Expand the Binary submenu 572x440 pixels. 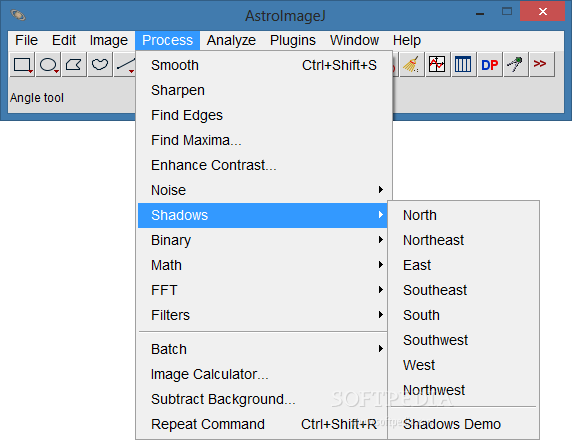click(263, 240)
